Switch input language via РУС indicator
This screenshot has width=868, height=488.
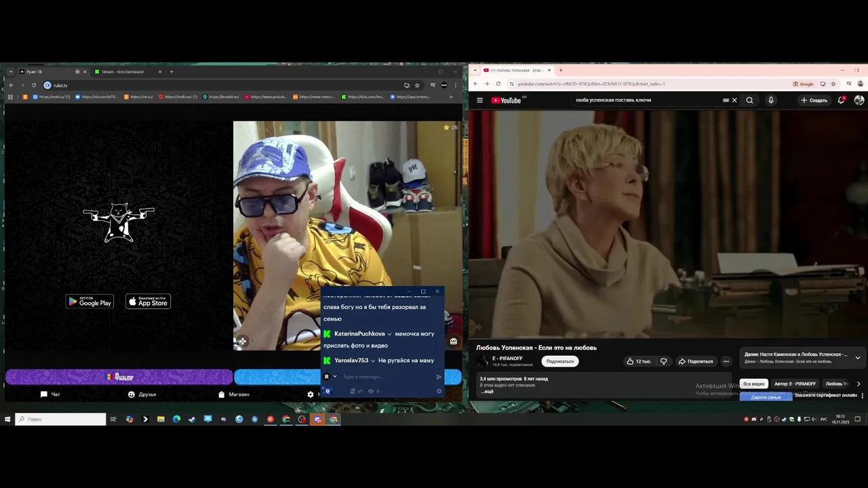point(824,420)
